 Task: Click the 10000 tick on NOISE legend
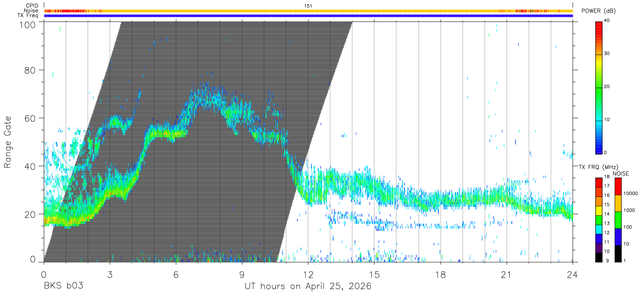(630, 194)
